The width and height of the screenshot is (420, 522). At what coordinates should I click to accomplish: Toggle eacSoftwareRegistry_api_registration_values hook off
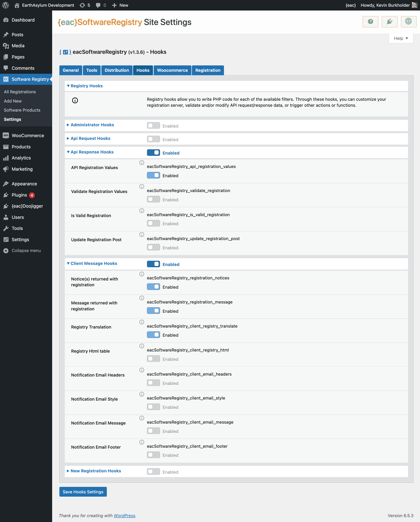(x=153, y=175)
